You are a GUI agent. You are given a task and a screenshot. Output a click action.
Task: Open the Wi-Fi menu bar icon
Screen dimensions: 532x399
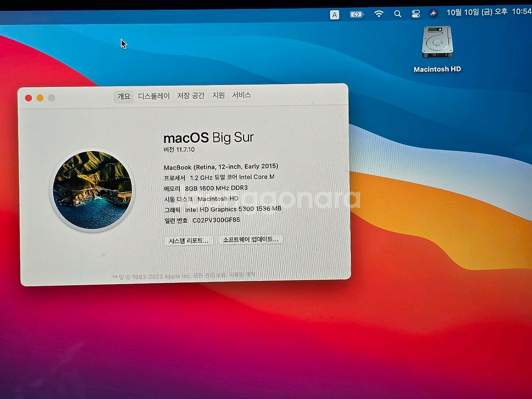[379, 14]
